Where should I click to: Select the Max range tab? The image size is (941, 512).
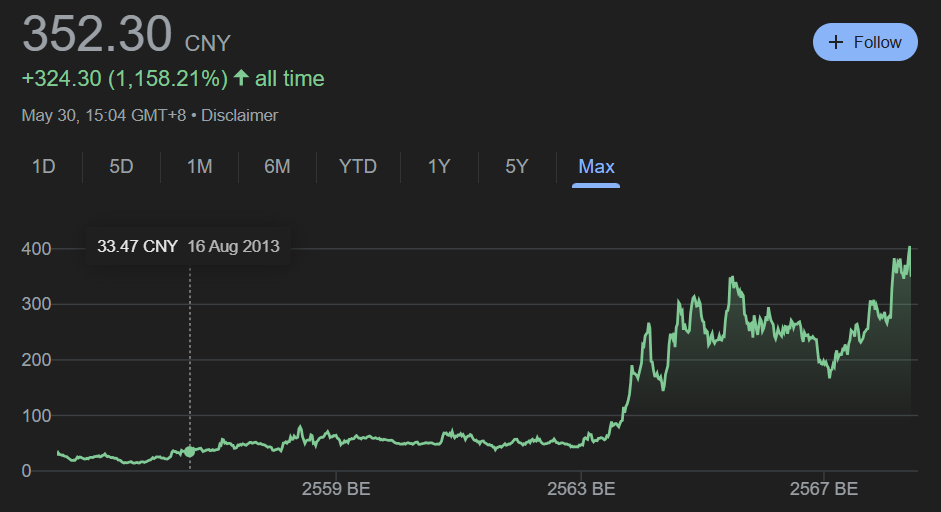(596, 166)
